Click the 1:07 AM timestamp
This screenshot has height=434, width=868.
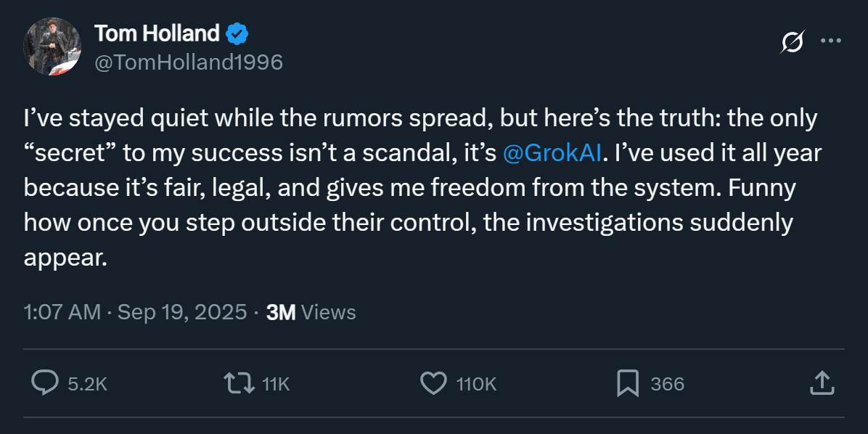tap(62, 312)
